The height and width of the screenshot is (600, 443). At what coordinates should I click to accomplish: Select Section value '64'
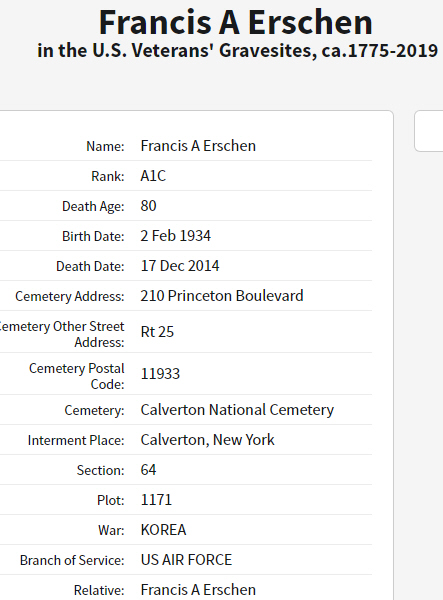148,470
